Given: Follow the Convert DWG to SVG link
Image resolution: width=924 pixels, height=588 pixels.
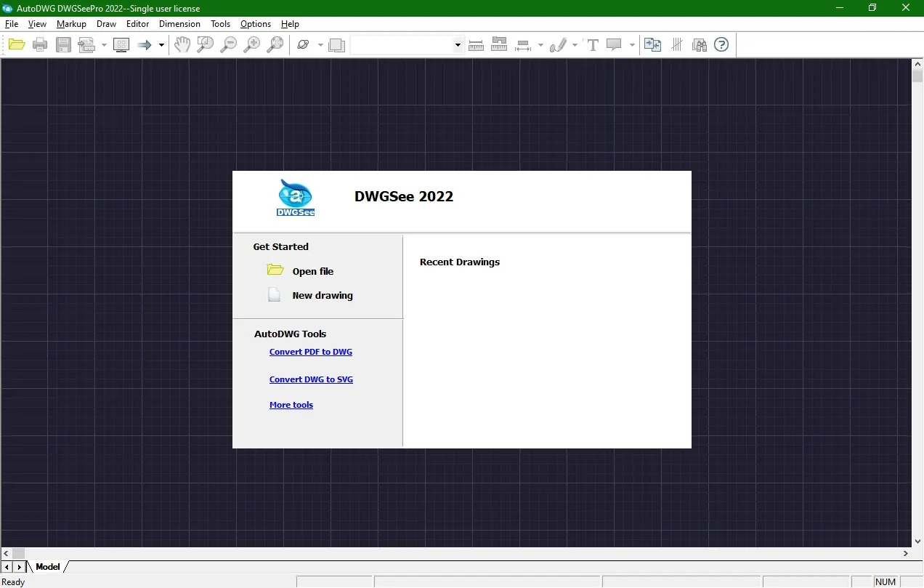Looking at the screenshot, I should coord(311,379).
